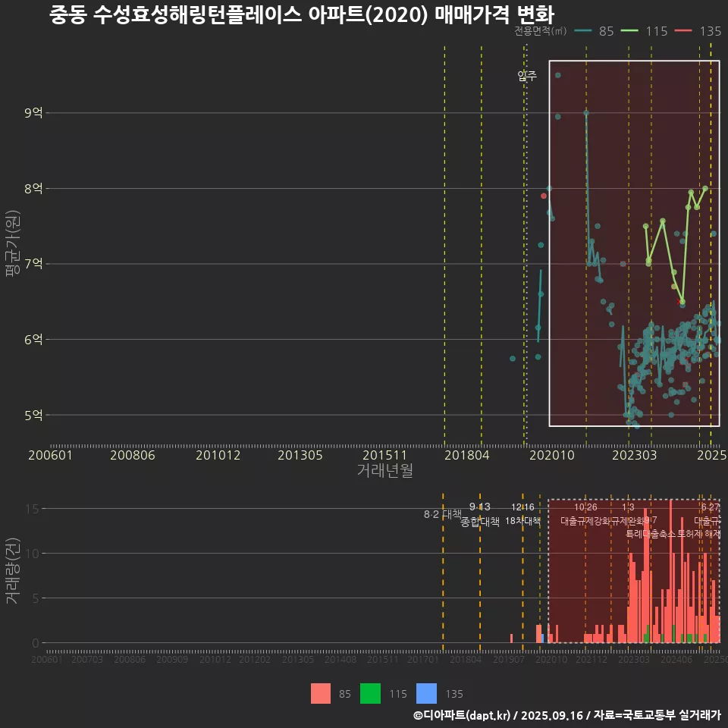Click the small blue 135㎡ volume bar
This screenshot has width=728, height=728.
543,639
